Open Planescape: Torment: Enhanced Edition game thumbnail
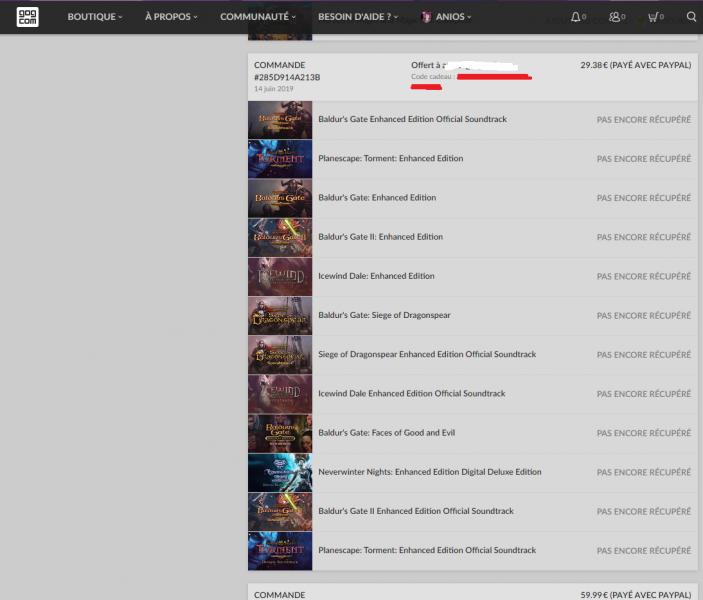Screen dimensions: 703x600 coord(280,159)
